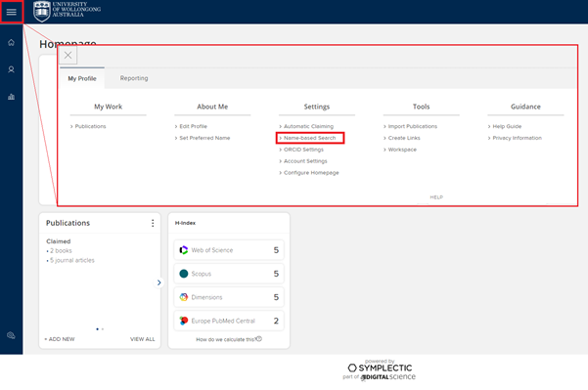Open Publications under My Work

tap(90, 126)
